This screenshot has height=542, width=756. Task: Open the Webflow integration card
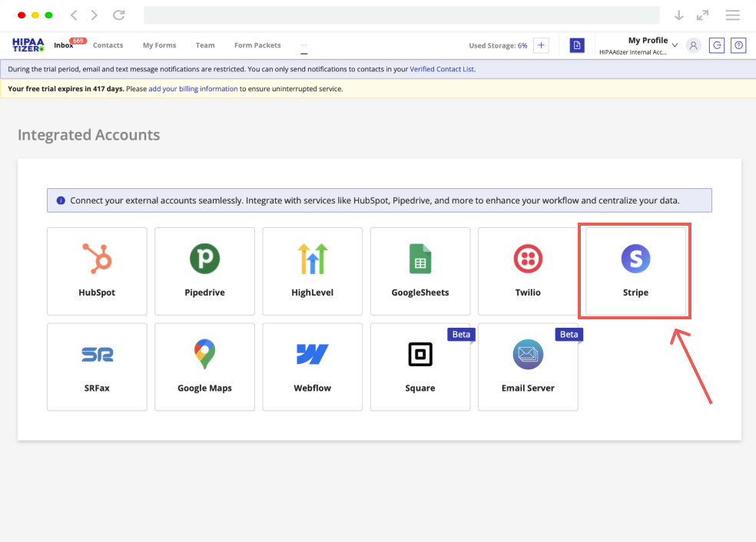tap(313, 367)
